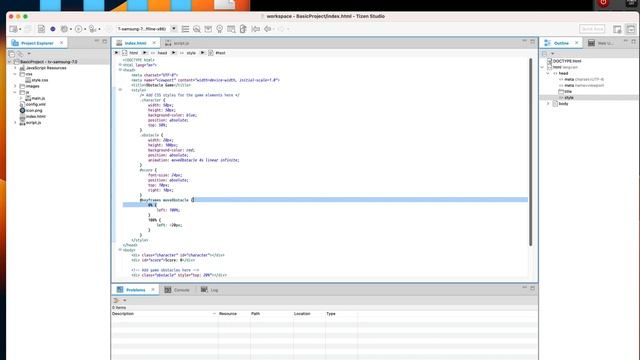The height and width of the screenshot is (360, 640).
Task: Select index.html in Project Explorer
Action: pos(33,117)
